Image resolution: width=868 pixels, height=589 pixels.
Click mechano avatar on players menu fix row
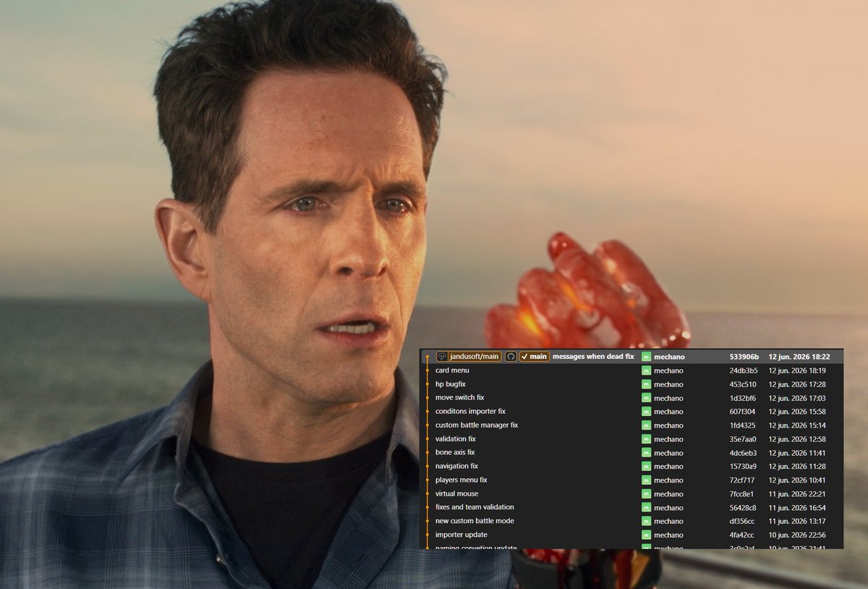(x=646, y=480)
